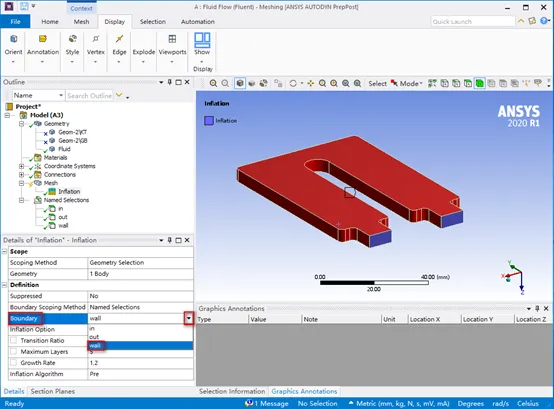The image size is (554, 409).
Task: Select the Fluid body in Geometry
Action: point(64,149)
